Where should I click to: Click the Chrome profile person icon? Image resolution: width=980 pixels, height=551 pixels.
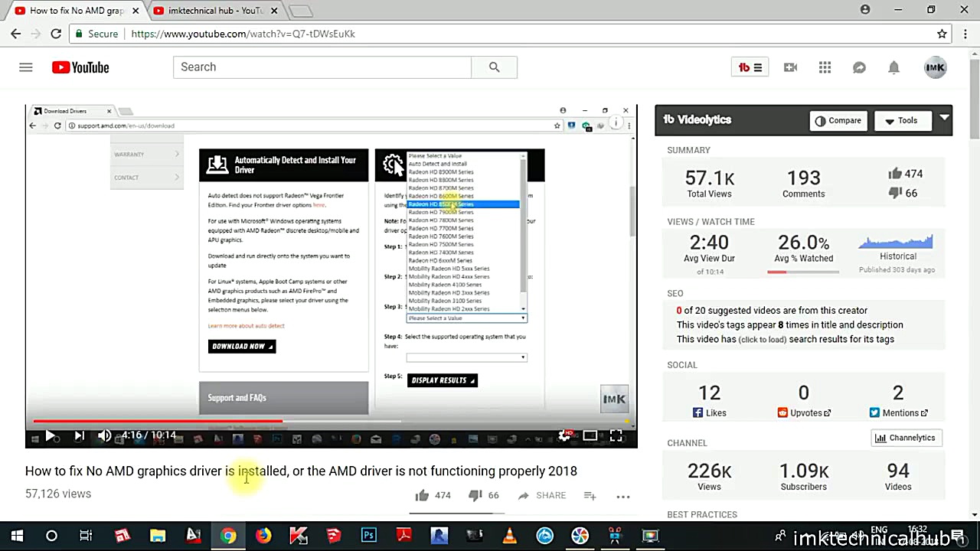(865, 10)
